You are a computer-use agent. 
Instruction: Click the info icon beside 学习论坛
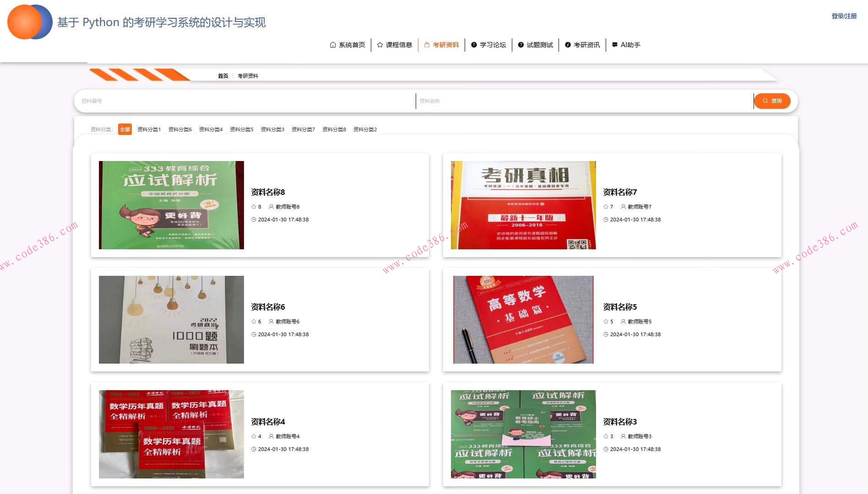coord(474,44)
